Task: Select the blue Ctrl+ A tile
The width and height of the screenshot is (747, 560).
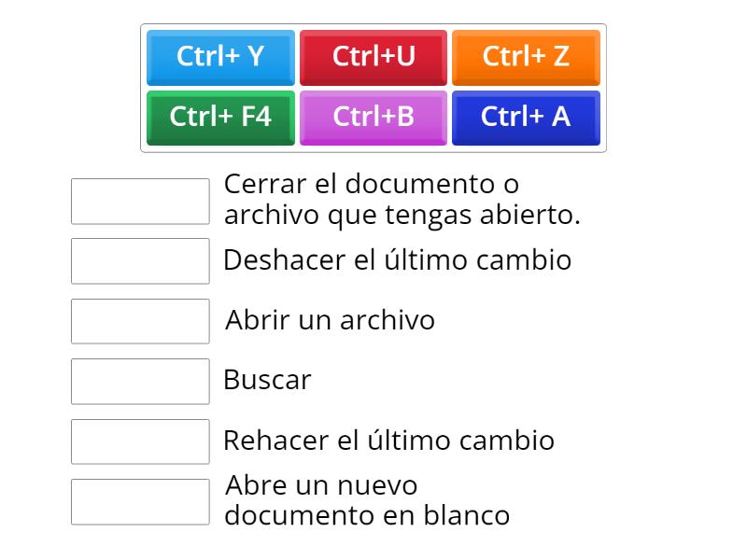Action: click(526, 118)
